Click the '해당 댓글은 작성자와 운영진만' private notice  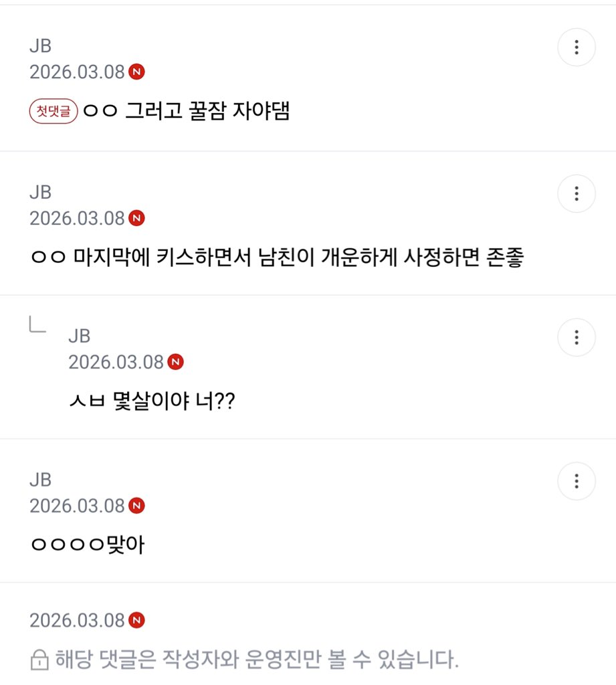pyautogui.click(x=254, y=661)
